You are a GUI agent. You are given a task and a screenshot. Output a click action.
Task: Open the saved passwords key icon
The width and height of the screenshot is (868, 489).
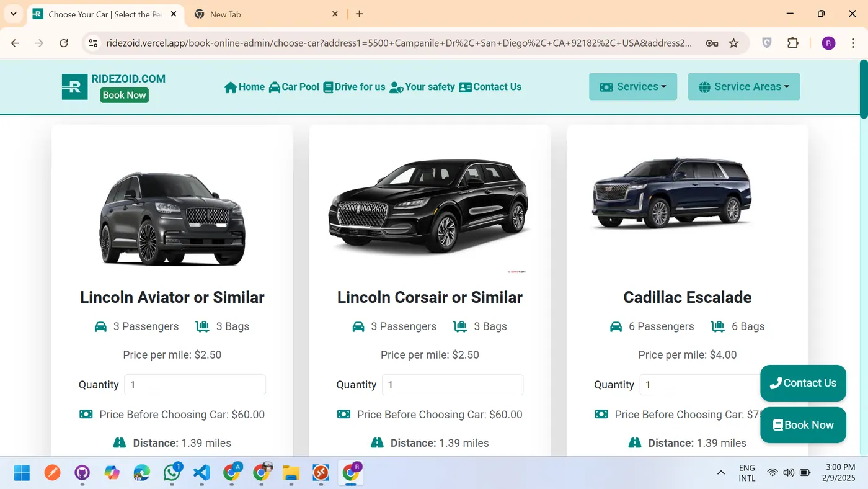[712, 43]
